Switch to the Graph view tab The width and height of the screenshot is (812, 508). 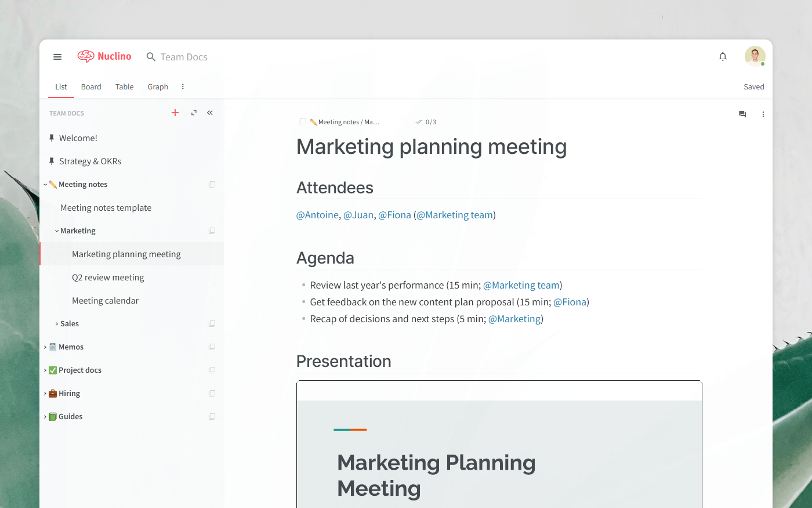[x=158, y=87]
